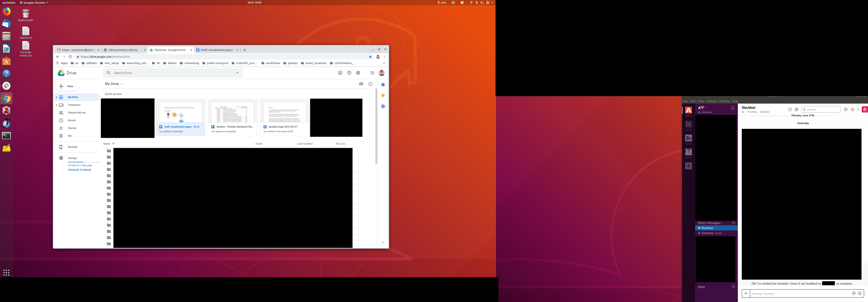This screenshot has height=302, width=868.
Task: Open Slack emoji picker in message box
Action: pos(860,293)
